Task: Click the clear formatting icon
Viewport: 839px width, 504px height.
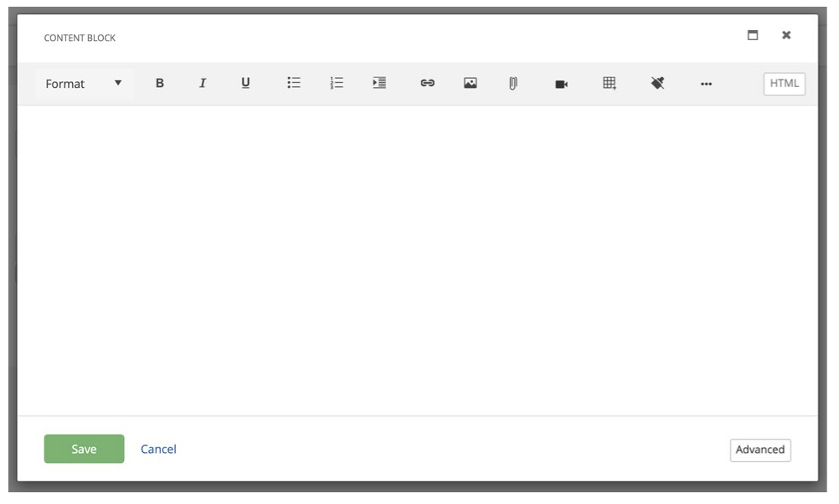Action: coord(657,83)
